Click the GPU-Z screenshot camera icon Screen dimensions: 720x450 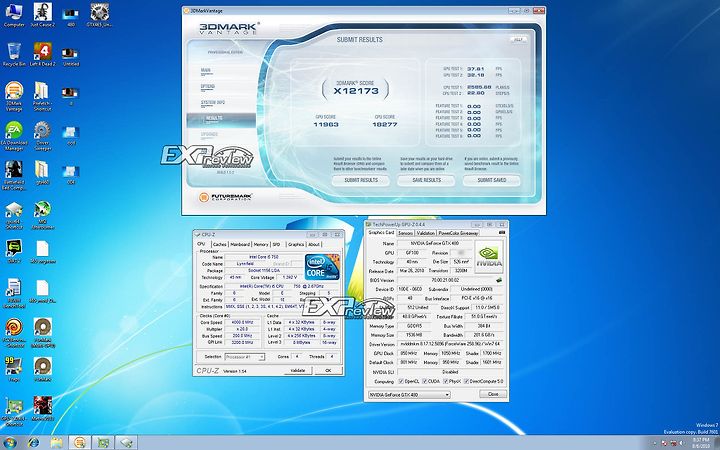click(502, 233)
